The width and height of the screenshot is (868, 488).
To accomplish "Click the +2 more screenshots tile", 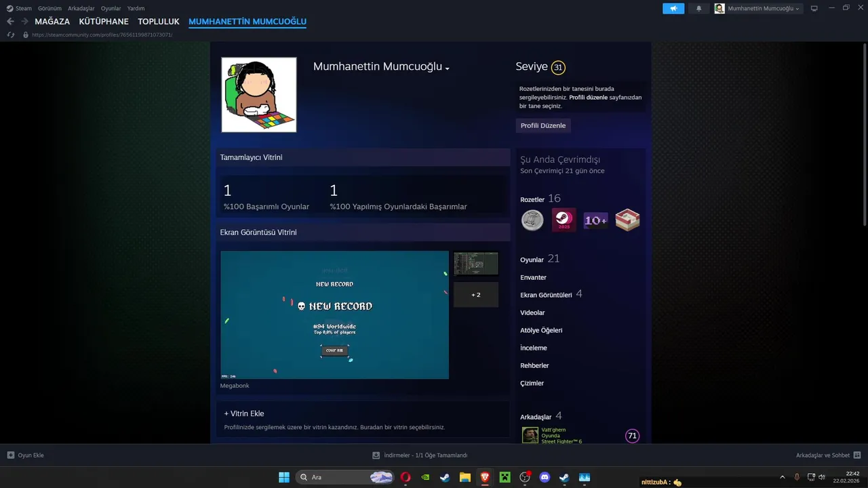I will 476,295.
